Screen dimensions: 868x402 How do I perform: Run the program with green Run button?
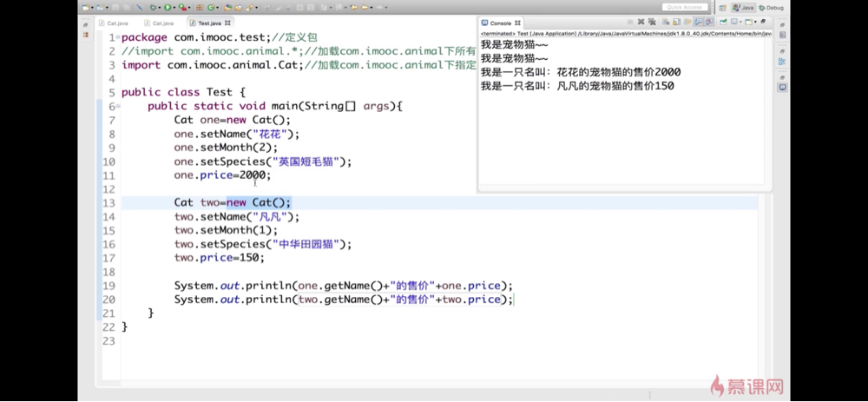[168, 8]
